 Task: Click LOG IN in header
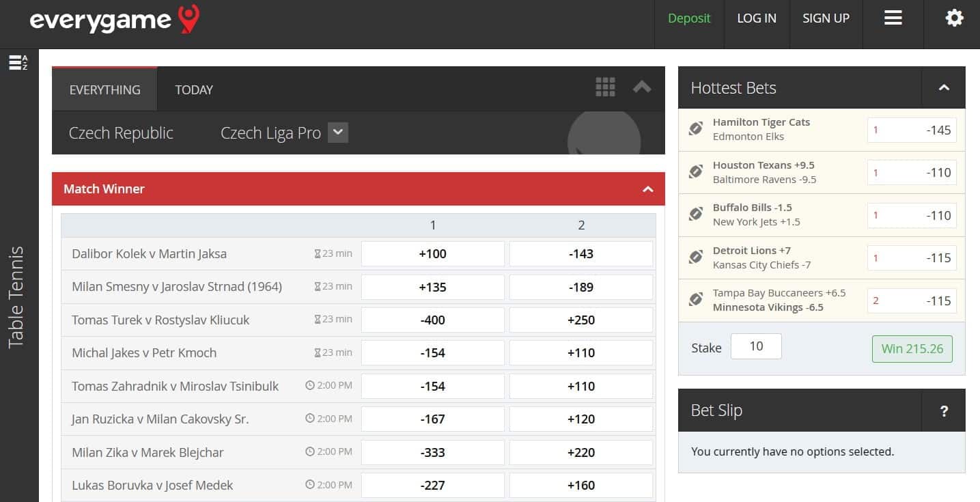click(757, 18)
